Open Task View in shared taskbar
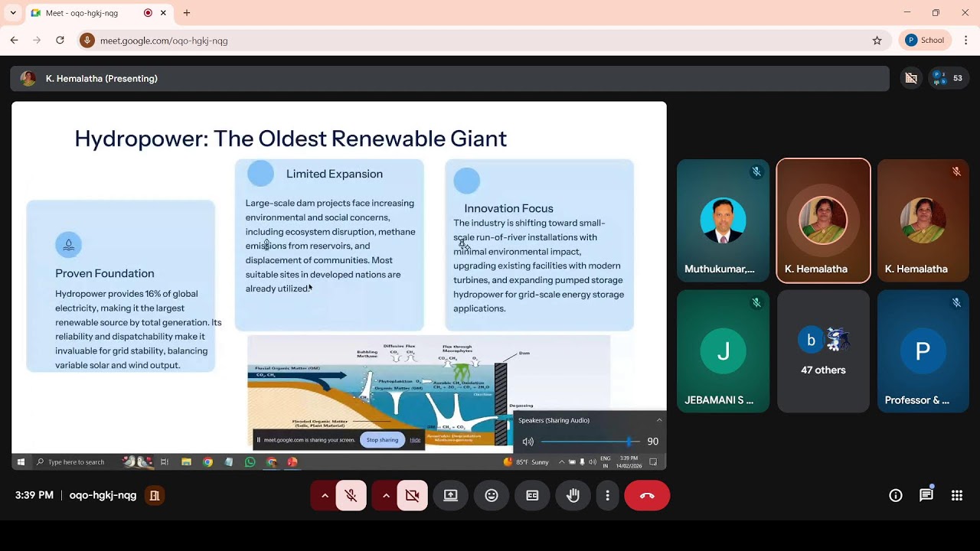The image size is (980, 551). [165, 462]
